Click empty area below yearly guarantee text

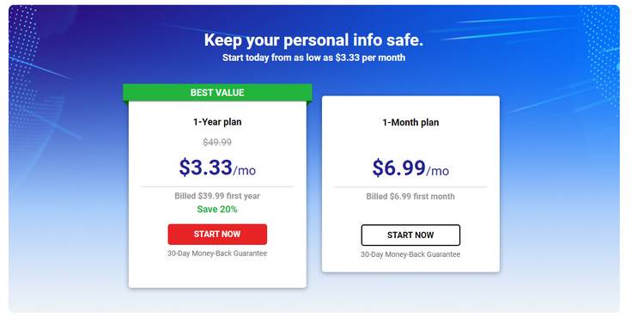point(217,272)
